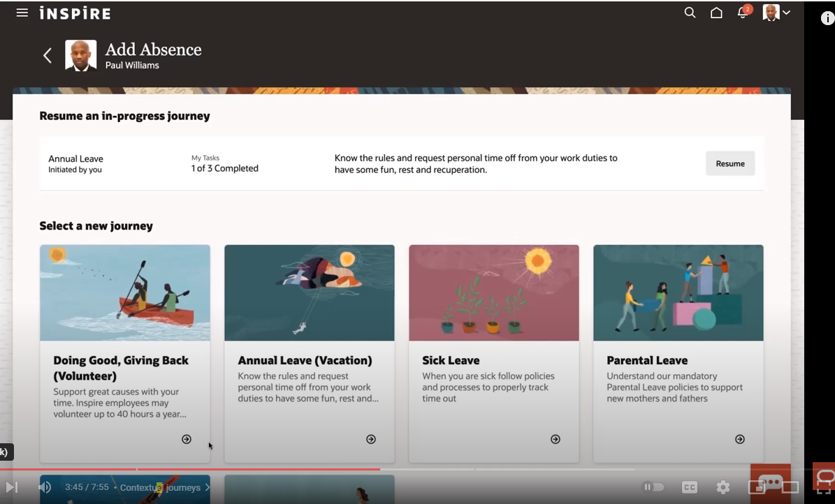Expand the Contextual journeys chapter chevron
The width and height of the screenshot is (835, 504).
coord(207,487)
